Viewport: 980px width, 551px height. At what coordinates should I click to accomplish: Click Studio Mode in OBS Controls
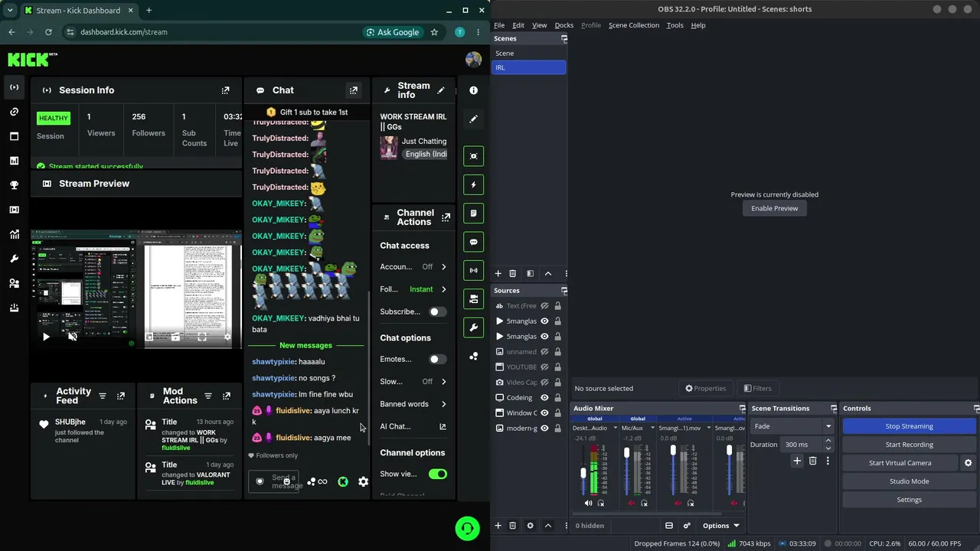pyautogui.click(x=909, y=481)
